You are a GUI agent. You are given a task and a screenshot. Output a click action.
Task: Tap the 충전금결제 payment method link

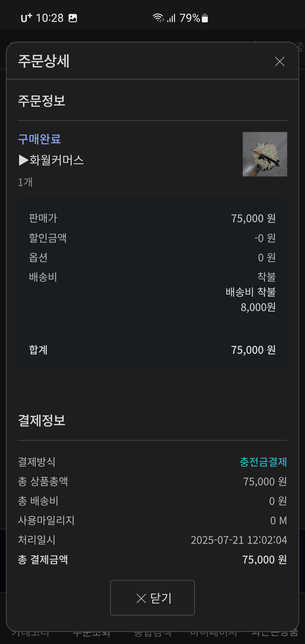pos(263,462)
